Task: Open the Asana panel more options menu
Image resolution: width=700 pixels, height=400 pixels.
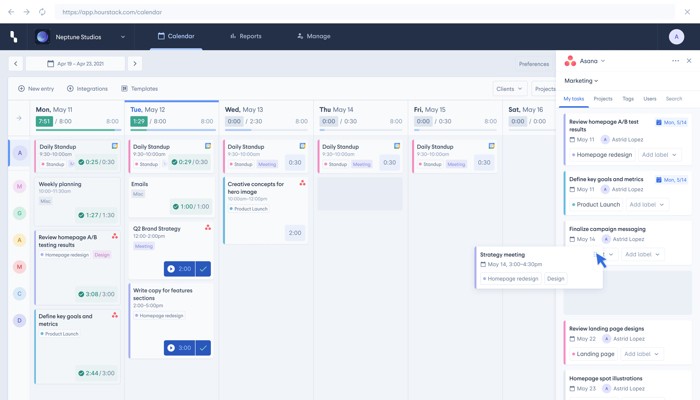Action: point(675,61)
